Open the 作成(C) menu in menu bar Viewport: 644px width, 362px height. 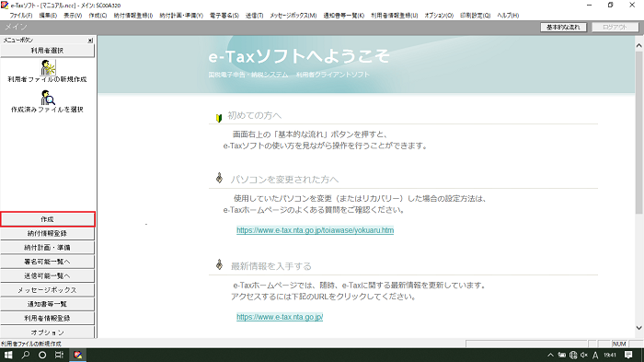[98, 16]
